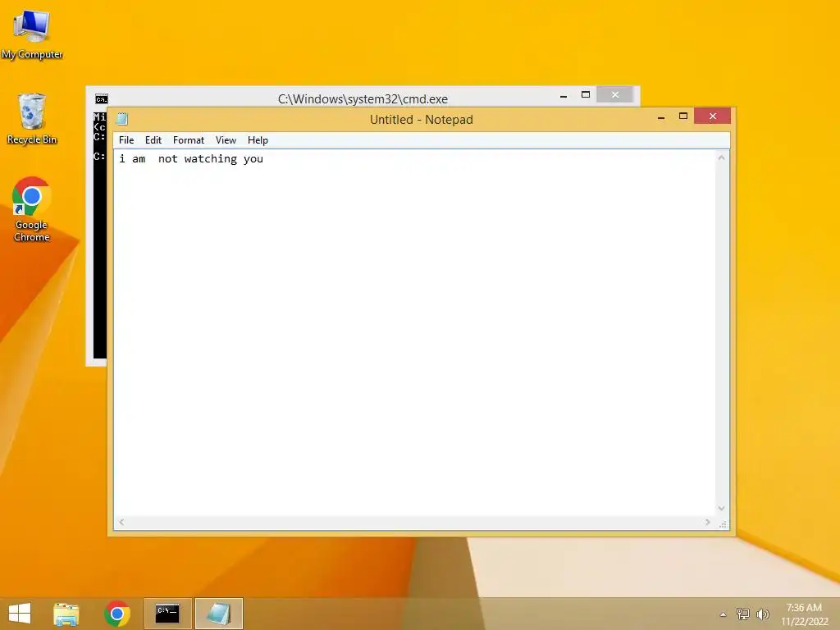Maximize the Notepad window
The image size is (840, 630).
click(683, 116)
